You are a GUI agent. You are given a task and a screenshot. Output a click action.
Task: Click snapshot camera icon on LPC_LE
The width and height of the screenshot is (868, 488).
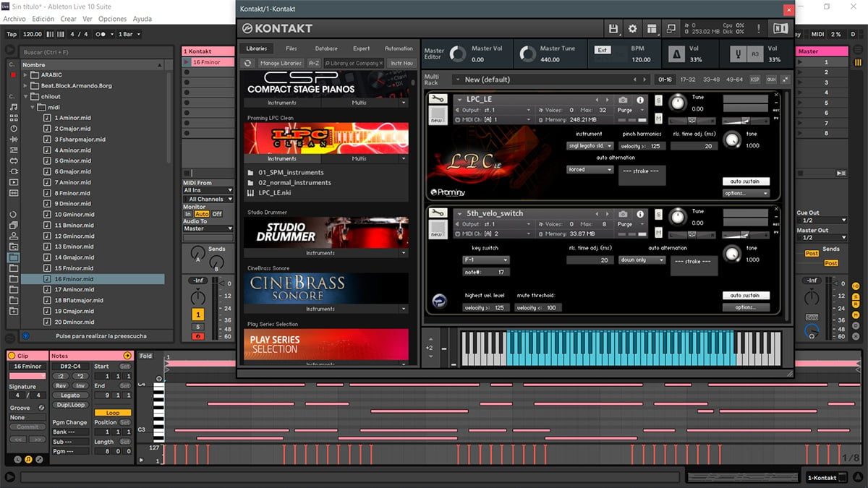tap(623, 100)
